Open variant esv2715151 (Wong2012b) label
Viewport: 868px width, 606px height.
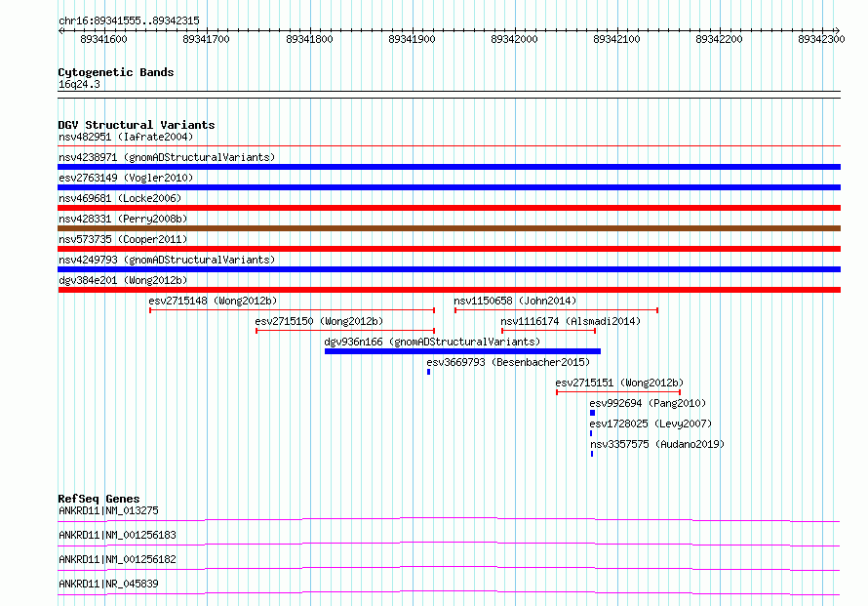point(619,383)
